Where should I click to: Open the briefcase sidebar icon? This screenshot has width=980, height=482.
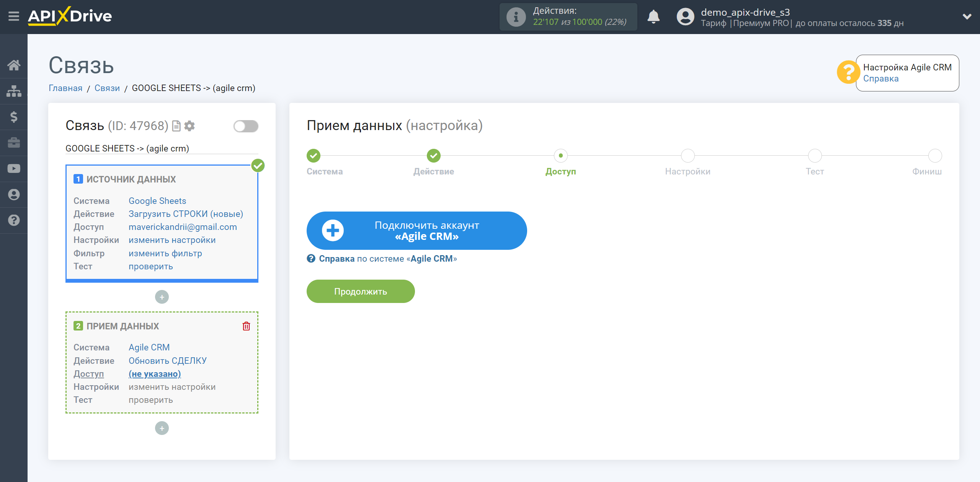[14, 143]
